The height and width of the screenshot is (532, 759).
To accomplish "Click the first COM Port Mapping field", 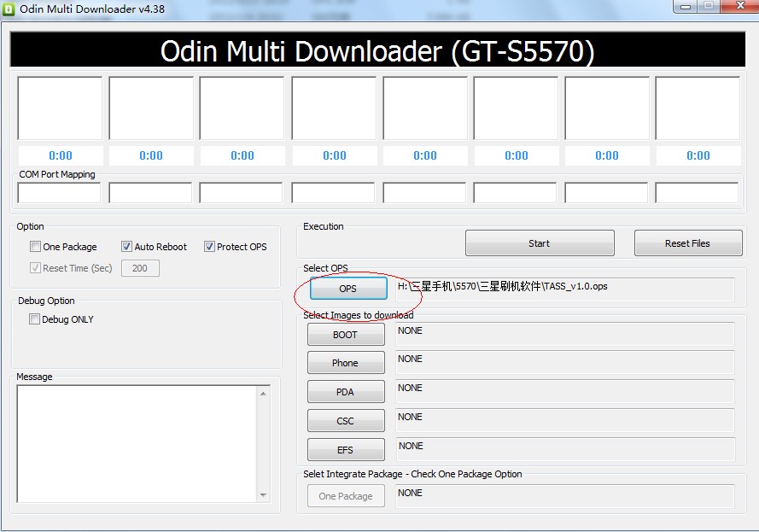I will pos(59,193).
